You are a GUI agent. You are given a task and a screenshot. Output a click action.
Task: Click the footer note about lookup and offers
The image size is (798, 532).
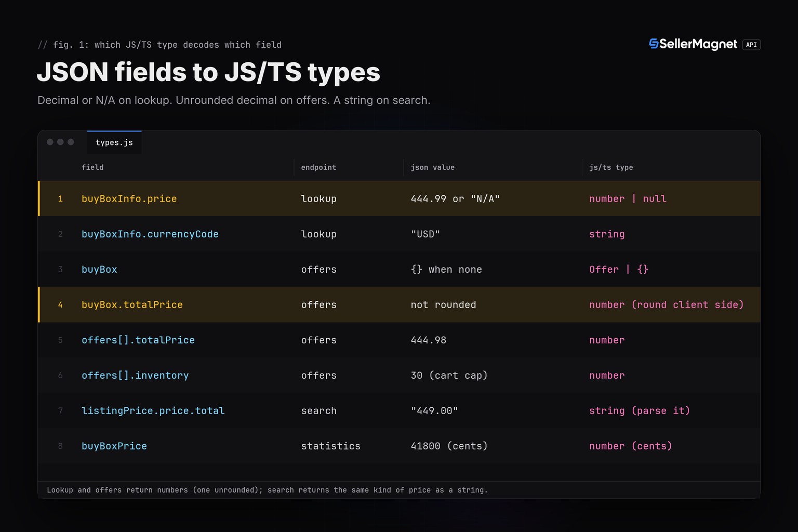click(268, 490)
